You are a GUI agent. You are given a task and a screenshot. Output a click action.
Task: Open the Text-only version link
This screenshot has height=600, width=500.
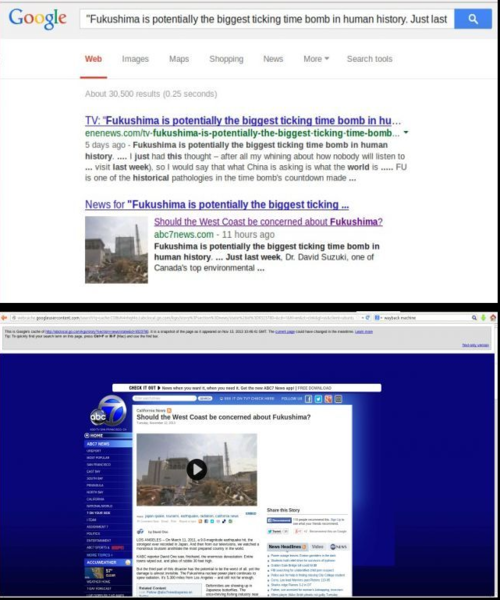click(476, 345)
